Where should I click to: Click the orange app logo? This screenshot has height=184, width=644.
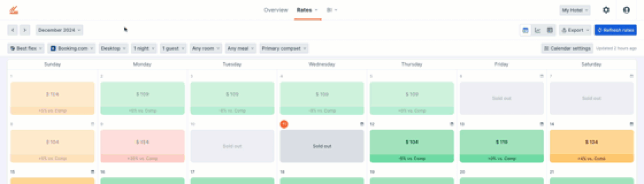tap(14, 10)
